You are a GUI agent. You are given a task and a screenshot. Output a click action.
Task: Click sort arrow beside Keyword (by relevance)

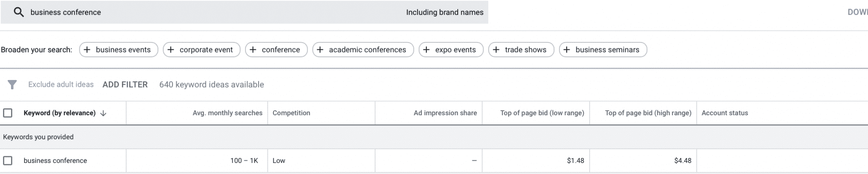(x=103, y=113)
